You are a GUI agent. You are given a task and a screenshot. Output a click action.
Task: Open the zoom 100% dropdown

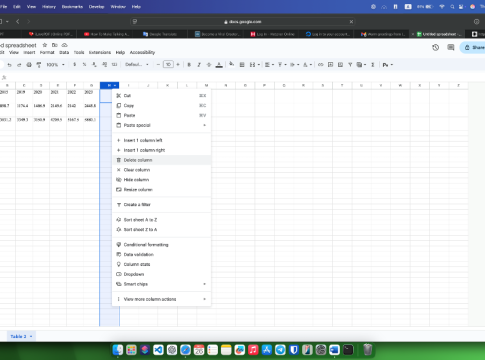(55, 65)
